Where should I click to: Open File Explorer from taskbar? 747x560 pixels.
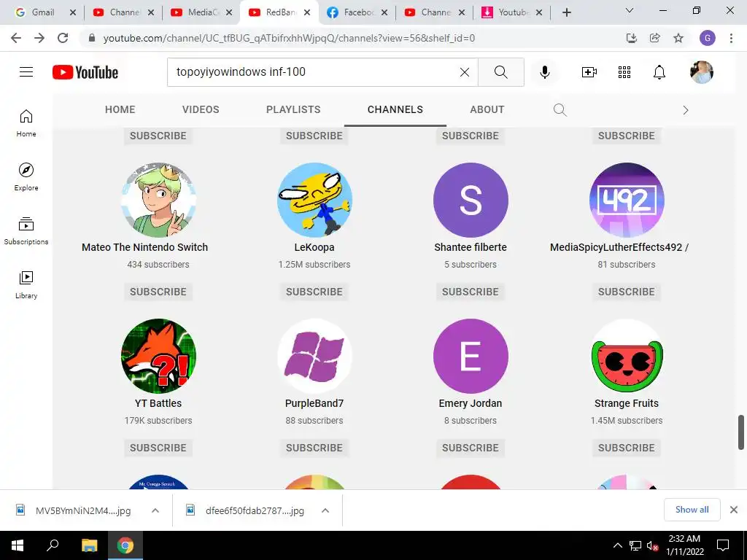(89, 545)
